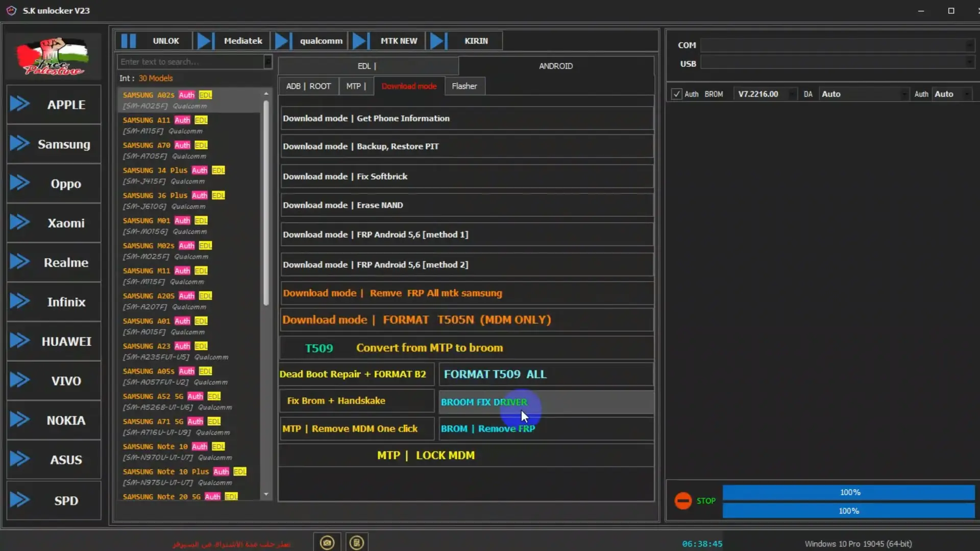Click FORMAT T505N (MDM ONLY) button

click(467, 320)
